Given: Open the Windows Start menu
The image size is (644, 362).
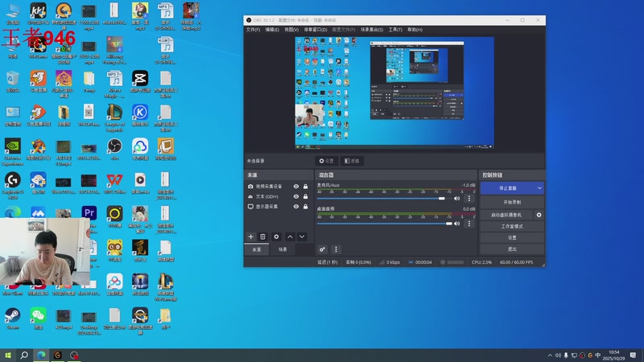Looking at the screenshot, I should [7, 355].
